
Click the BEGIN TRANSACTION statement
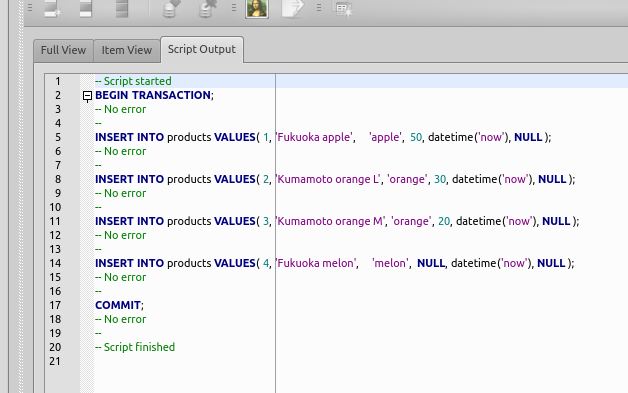click(x=154, y=95)
